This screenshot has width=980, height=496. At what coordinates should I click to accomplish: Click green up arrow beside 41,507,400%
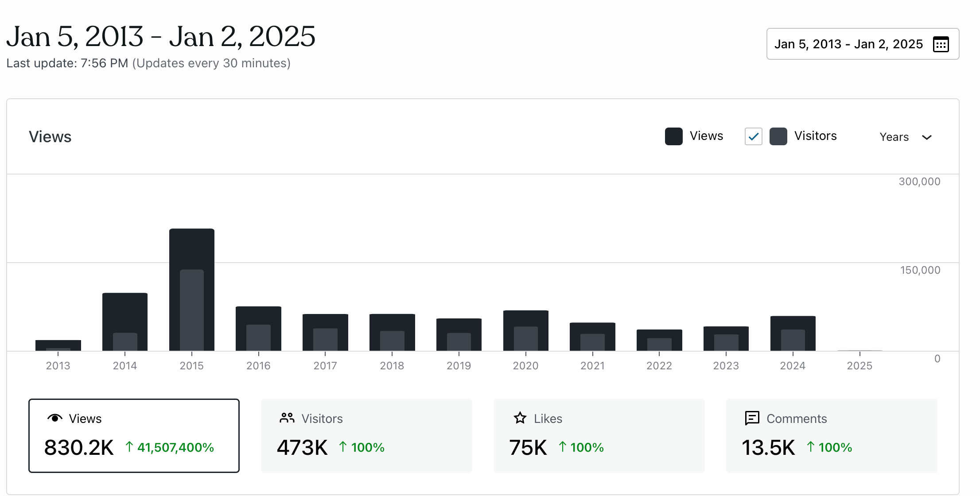[129, 447]
